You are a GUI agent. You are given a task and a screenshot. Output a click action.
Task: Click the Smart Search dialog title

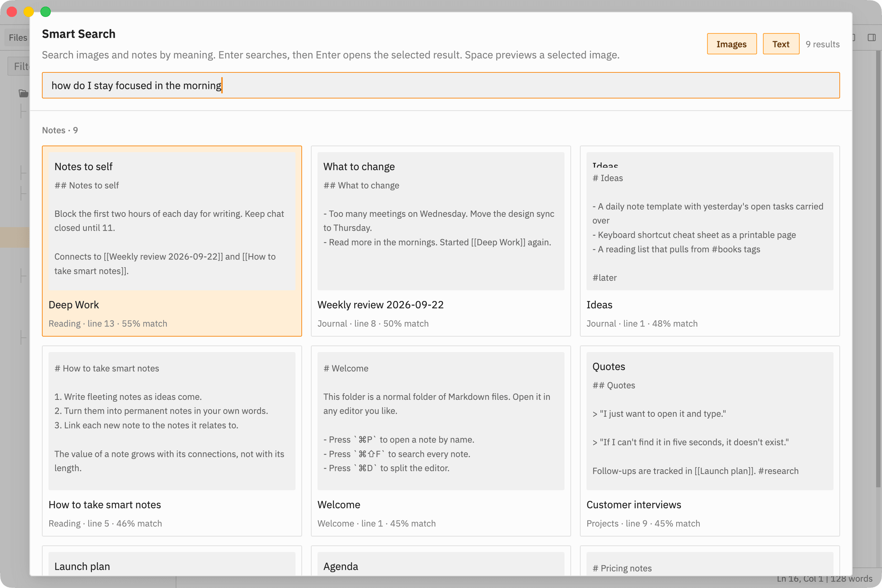[79, 34]
